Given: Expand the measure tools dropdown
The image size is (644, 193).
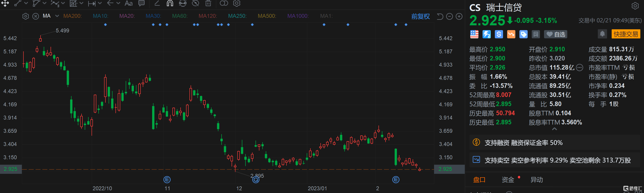Looking at the screenshot, I should click(x=100, y=3).
